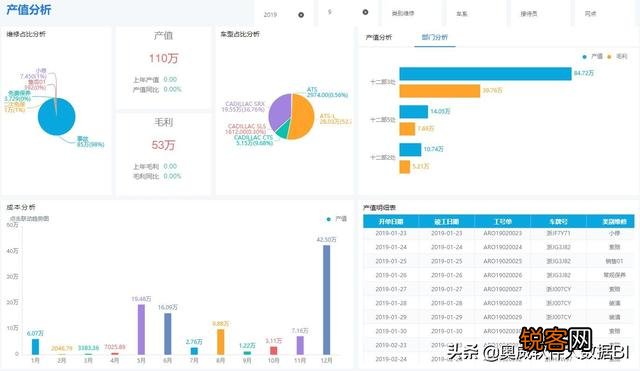640x371 pixels.
Task: Open the 2019 year filter dropdown
Action: 284,14
